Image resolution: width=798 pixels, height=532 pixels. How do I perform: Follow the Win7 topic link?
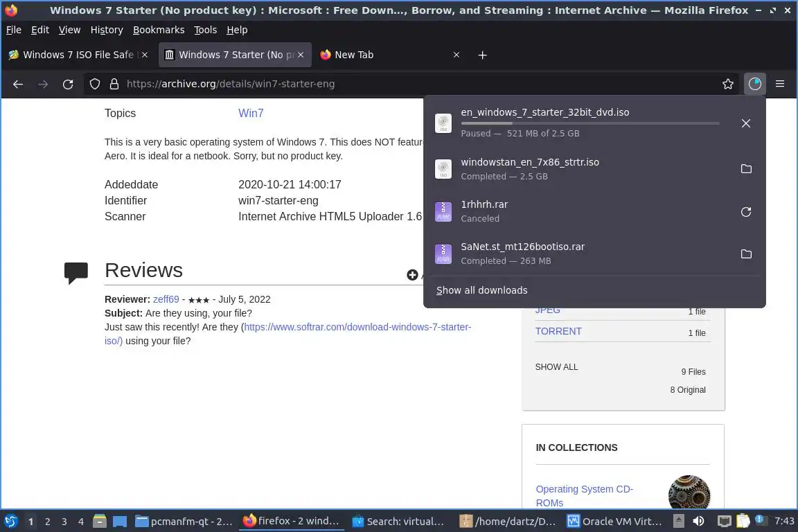pos(251,113)
